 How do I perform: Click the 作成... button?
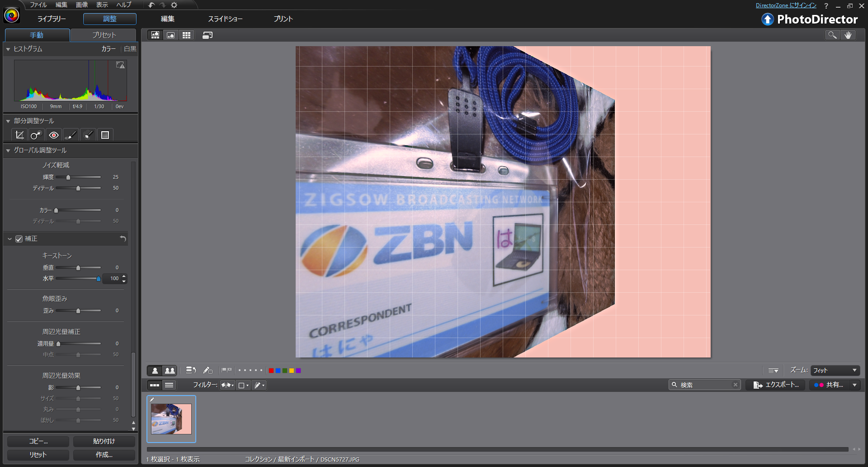pyautogui.click(x=104, y=455)
